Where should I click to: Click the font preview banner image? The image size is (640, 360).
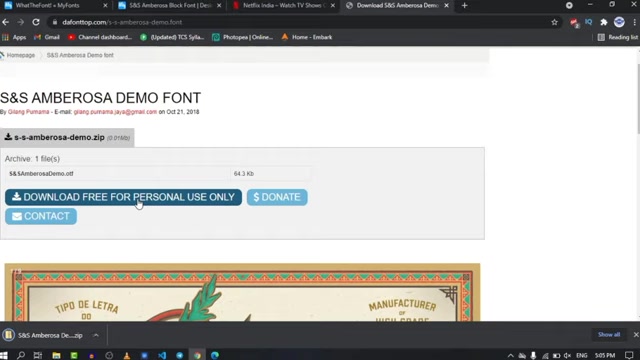coord(242,292)
